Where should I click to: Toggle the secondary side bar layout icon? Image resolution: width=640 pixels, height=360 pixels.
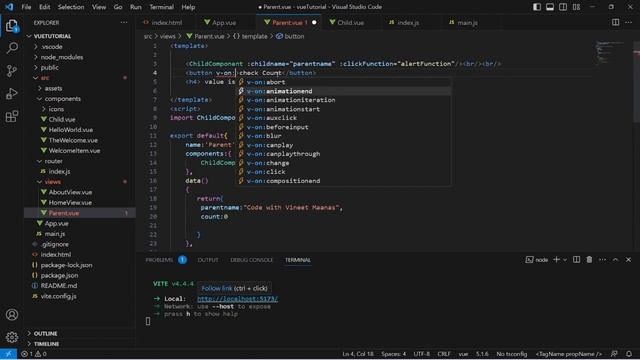pyautogui.click(x=563, y=7)
